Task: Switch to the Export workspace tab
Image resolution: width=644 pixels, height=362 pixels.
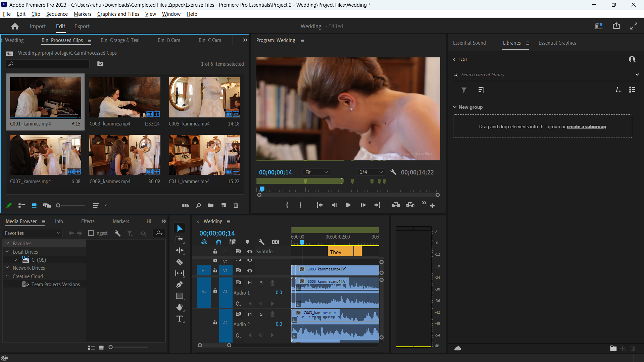Action: (82, 26)
